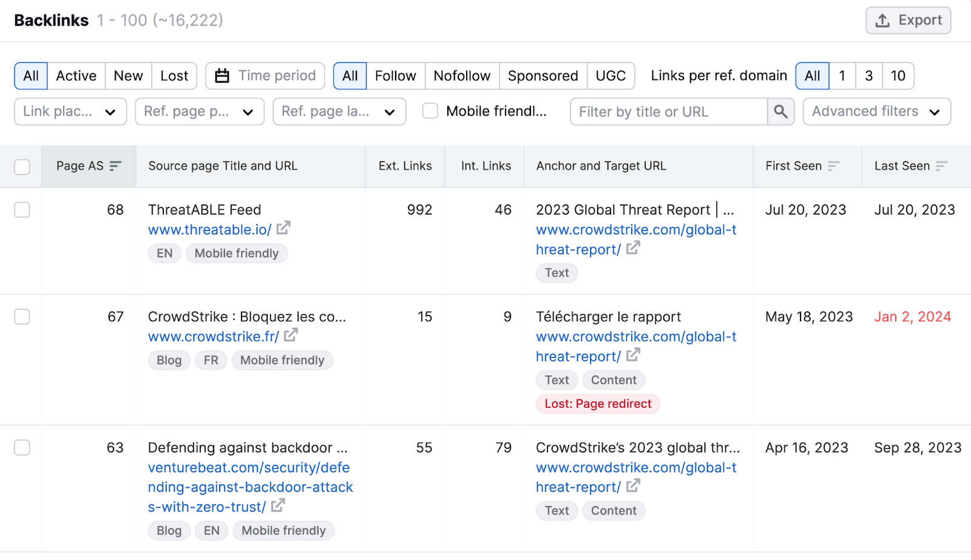Select the Nofollow filter tab

point(461,76)
